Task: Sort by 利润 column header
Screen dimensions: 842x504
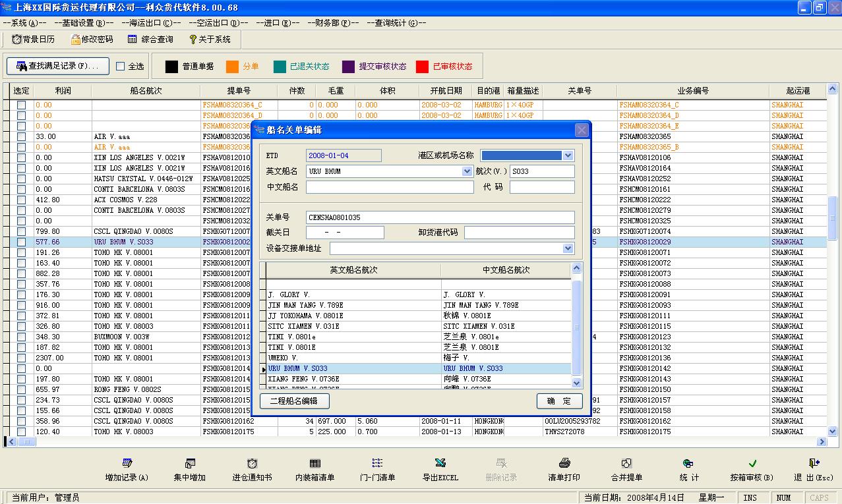Action: tap(63, 90)
